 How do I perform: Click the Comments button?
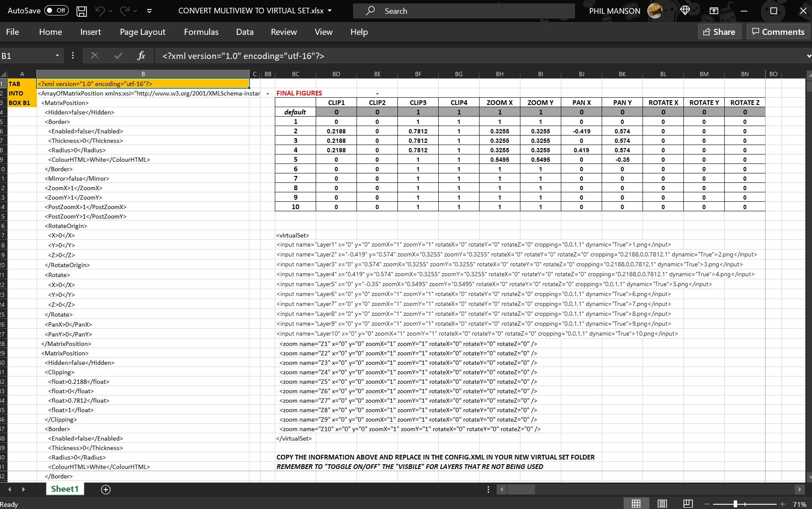tap(778, 31)
